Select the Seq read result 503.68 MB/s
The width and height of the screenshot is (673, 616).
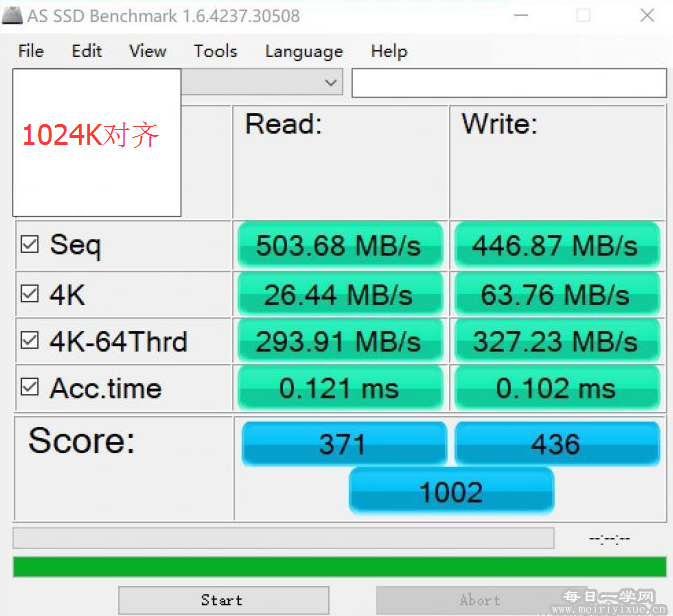pos(340,245)
